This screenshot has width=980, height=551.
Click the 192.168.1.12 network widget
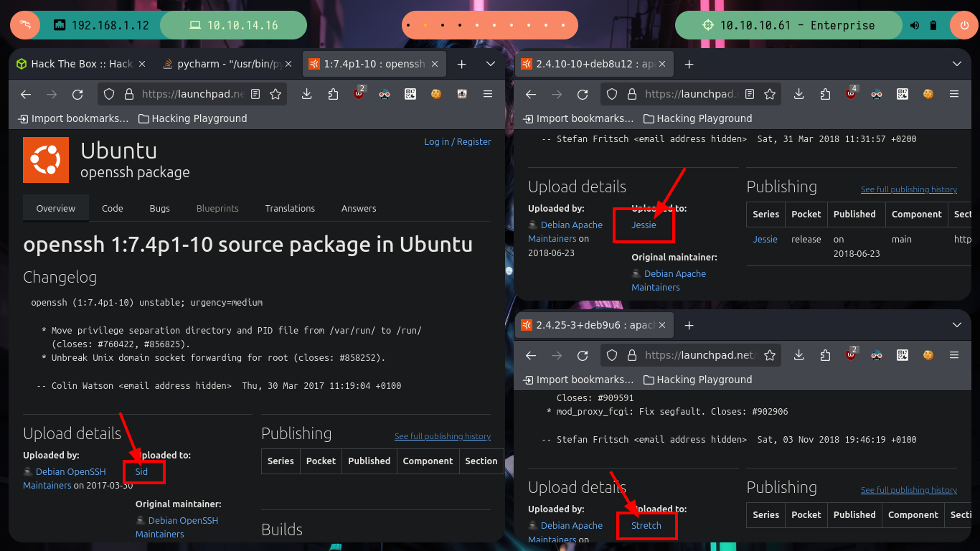(x=101, y=25)
